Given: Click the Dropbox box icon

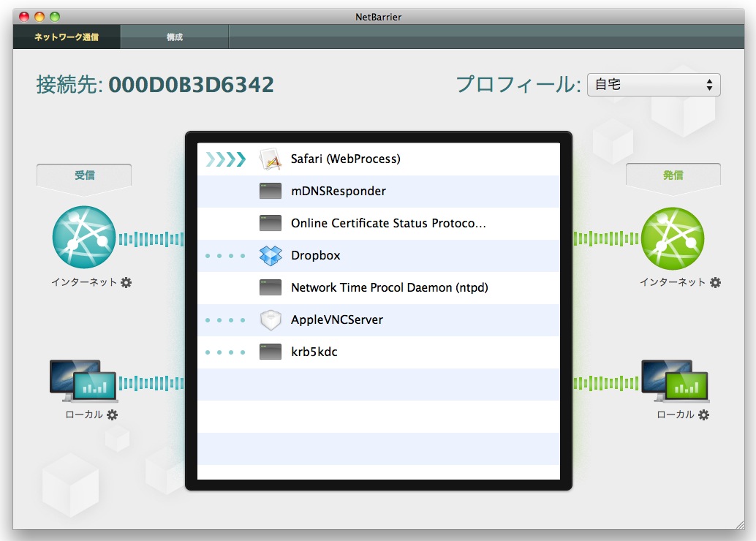Looking at the screenshot, I should tap(271, 256).
